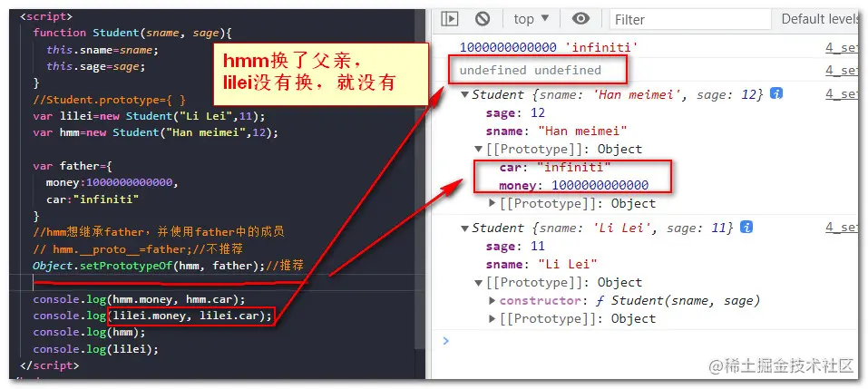
Task: Clear the console with the ban icon
Action: [483, 19]
